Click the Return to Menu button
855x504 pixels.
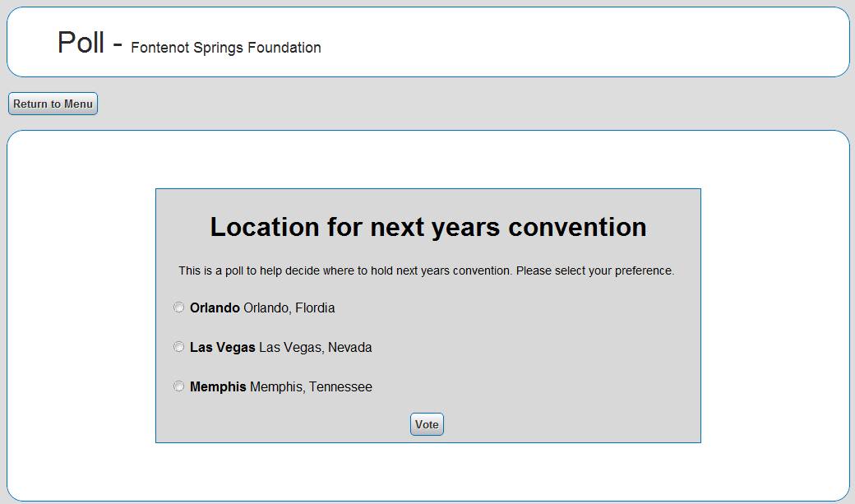coord(53,104)
